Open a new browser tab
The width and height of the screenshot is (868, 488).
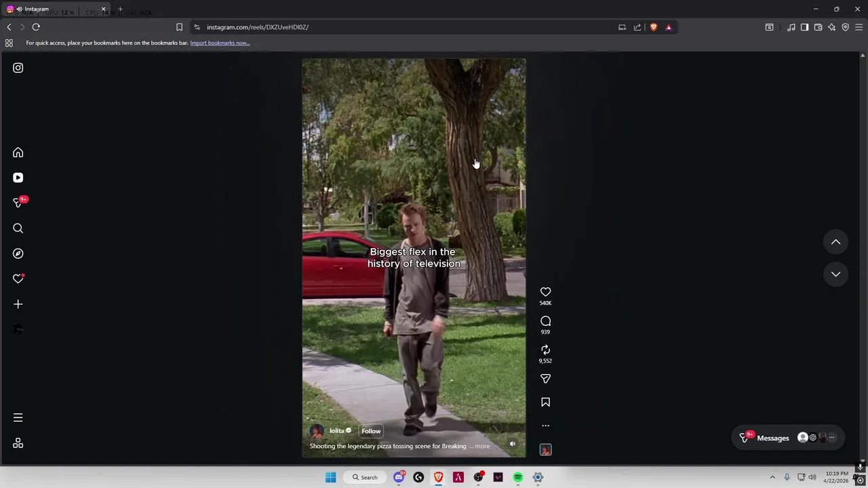click(120, 9)
